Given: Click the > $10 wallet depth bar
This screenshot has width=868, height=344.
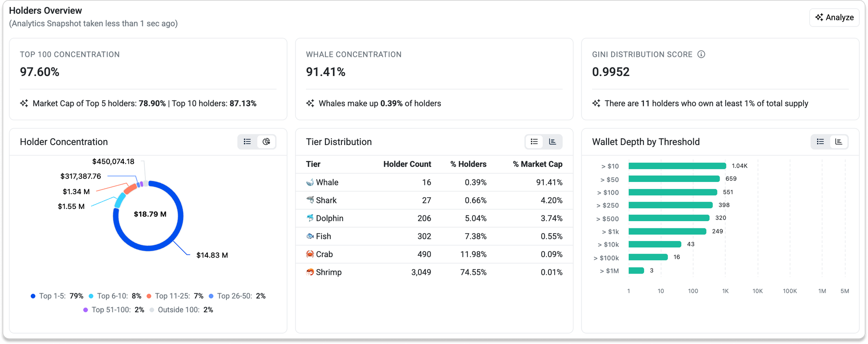Looking at the screenshot, I should point(677,166).
